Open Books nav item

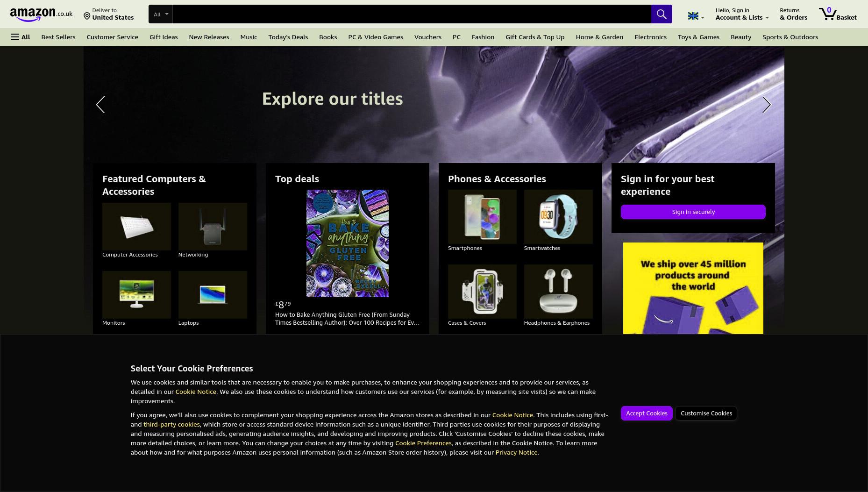(328, 37)
